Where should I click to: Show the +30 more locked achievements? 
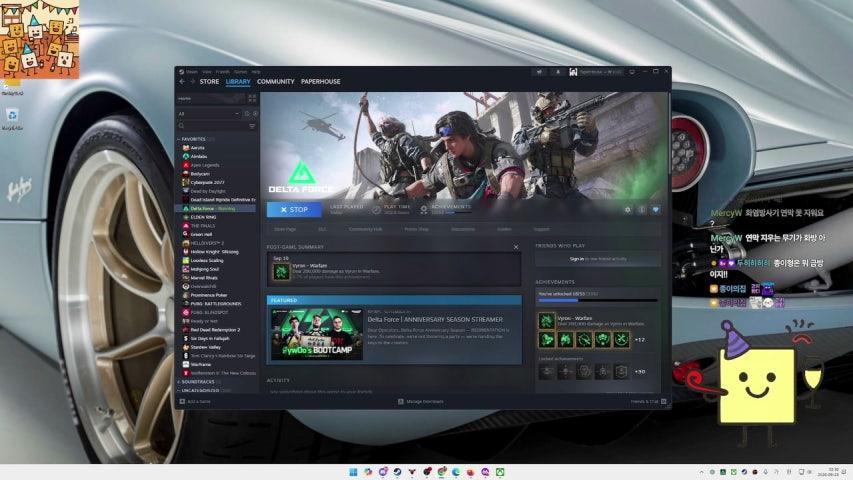[x=640, y=372]
